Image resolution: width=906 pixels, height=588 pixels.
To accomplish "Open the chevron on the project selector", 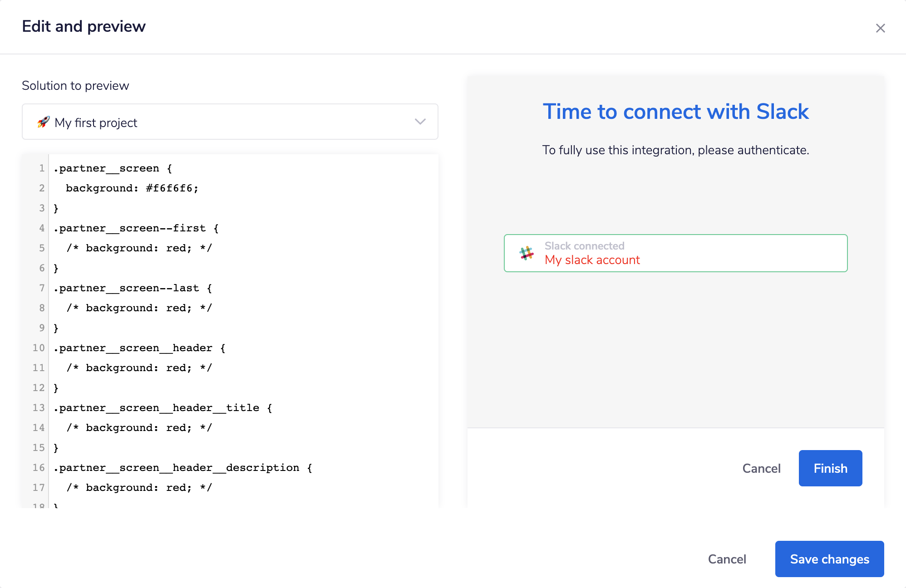I will click(x=420, y=122).
